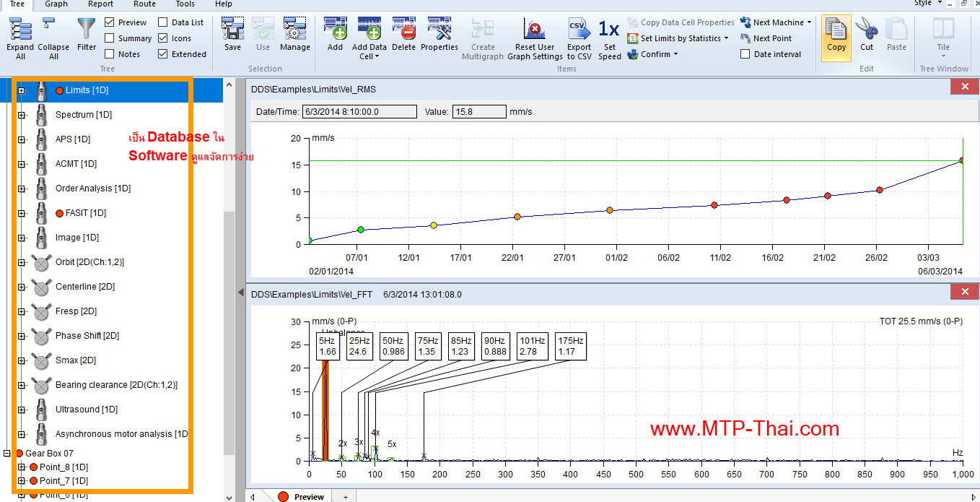Export data to CSV
The height and width of the screenshot is (502, 980).
click(579, 29)
